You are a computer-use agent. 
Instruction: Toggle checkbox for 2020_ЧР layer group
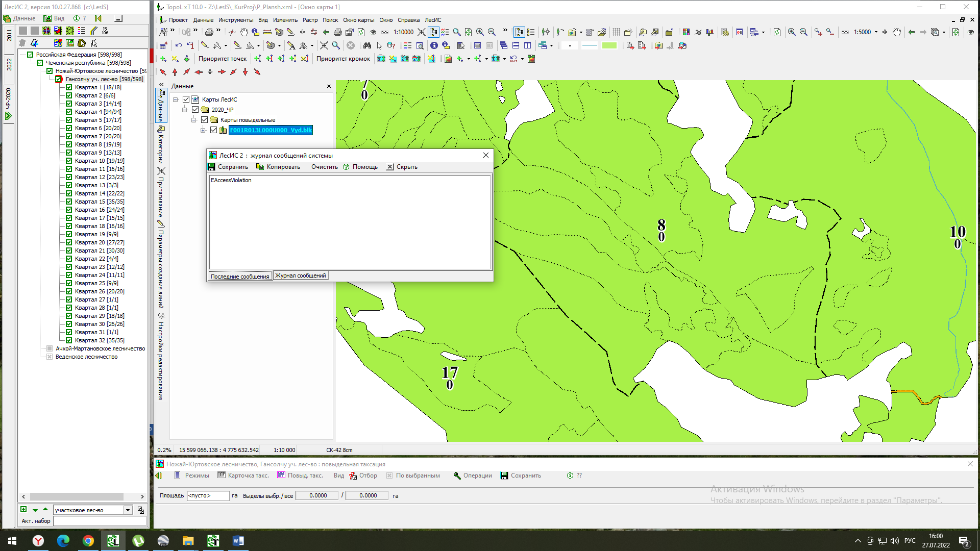(x=195, y=110)
